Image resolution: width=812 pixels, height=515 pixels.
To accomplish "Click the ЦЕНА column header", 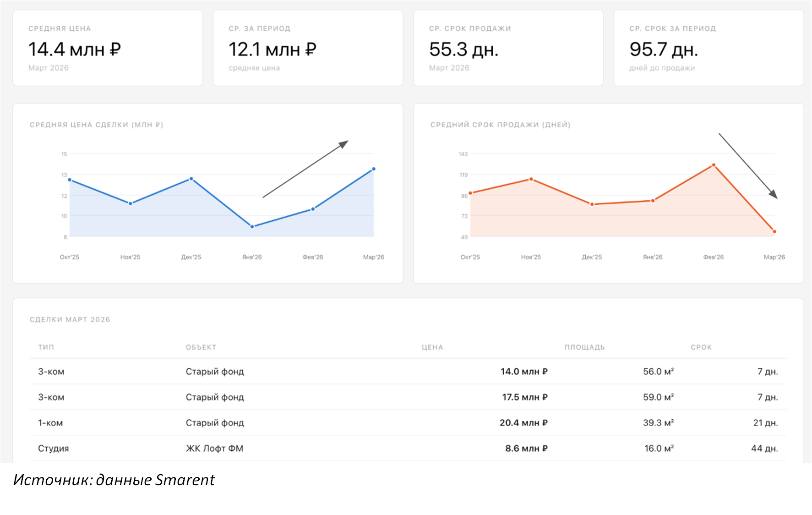I will point(432,347).
